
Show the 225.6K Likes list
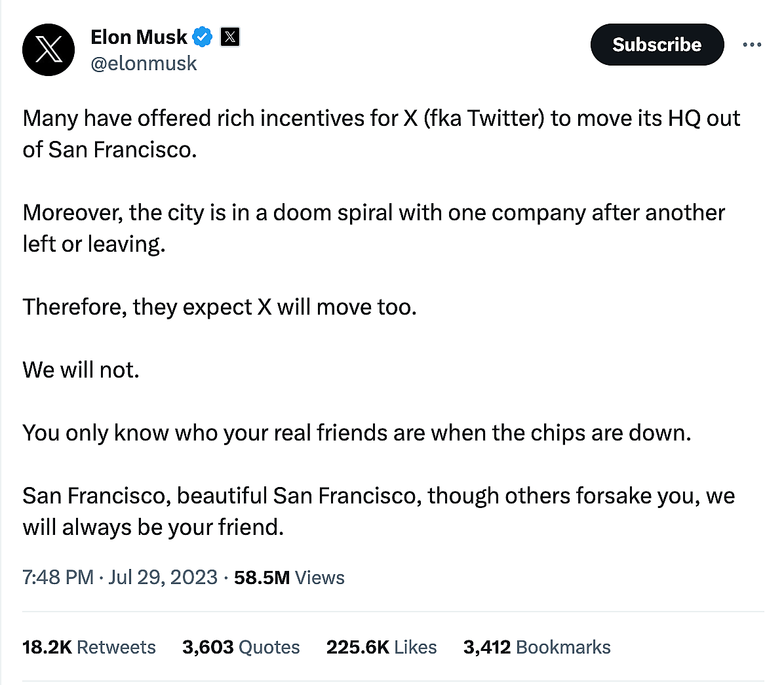(x=382, y=648)
